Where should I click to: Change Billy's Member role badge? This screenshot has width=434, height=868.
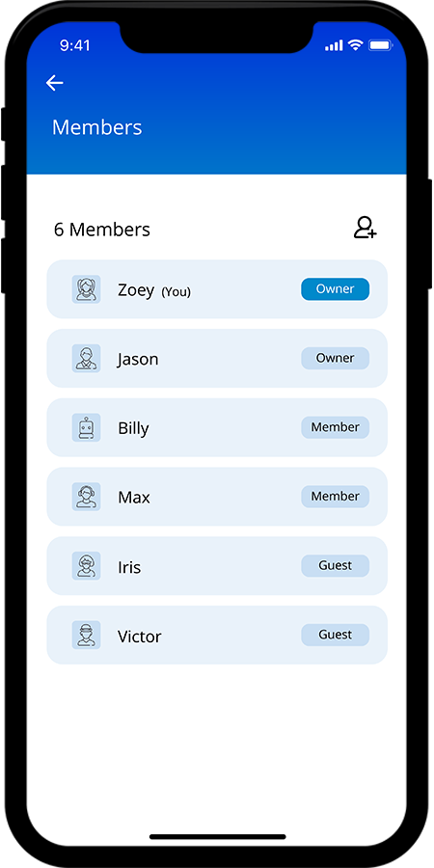[335, 427]
